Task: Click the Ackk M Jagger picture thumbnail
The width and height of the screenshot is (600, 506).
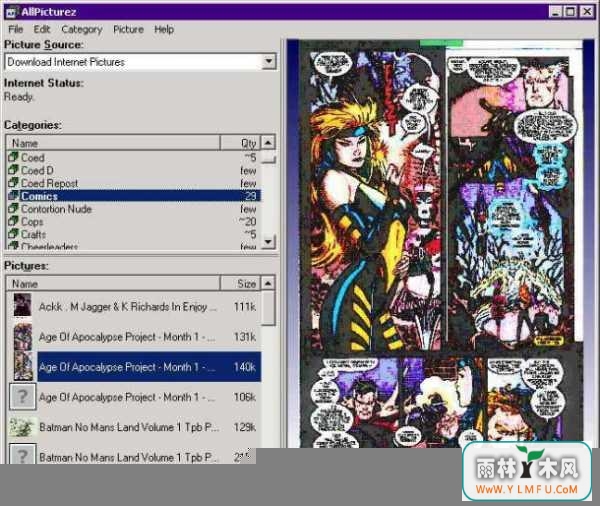Action: pos(22,305)
